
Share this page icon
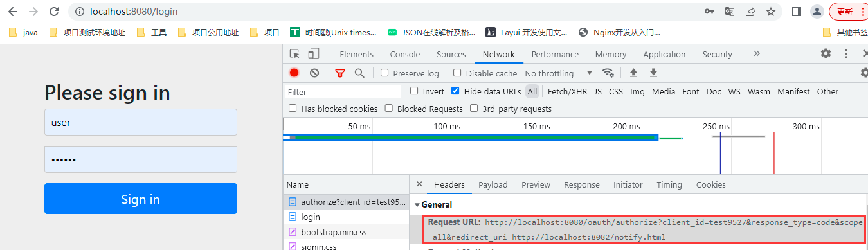coord(750,12)
